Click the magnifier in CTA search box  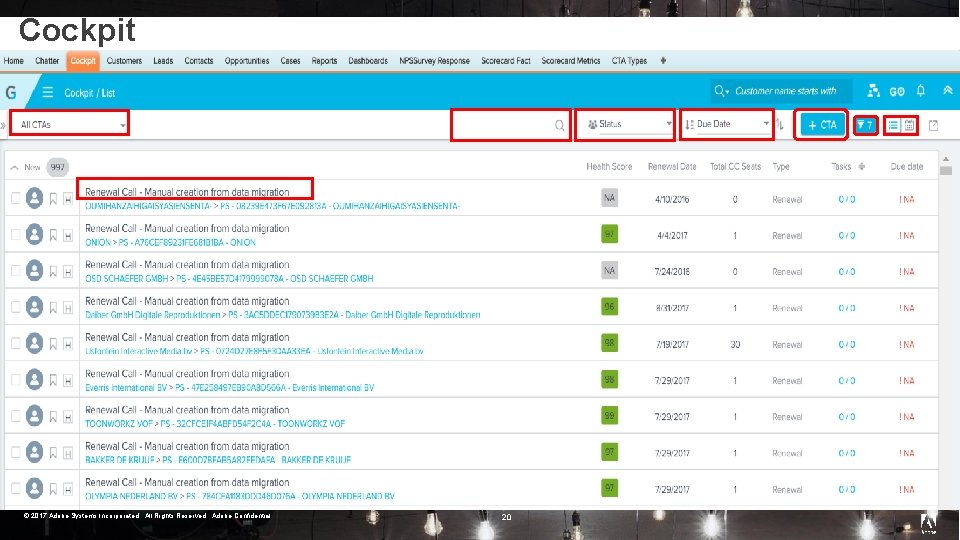click(x=559, y=125)
